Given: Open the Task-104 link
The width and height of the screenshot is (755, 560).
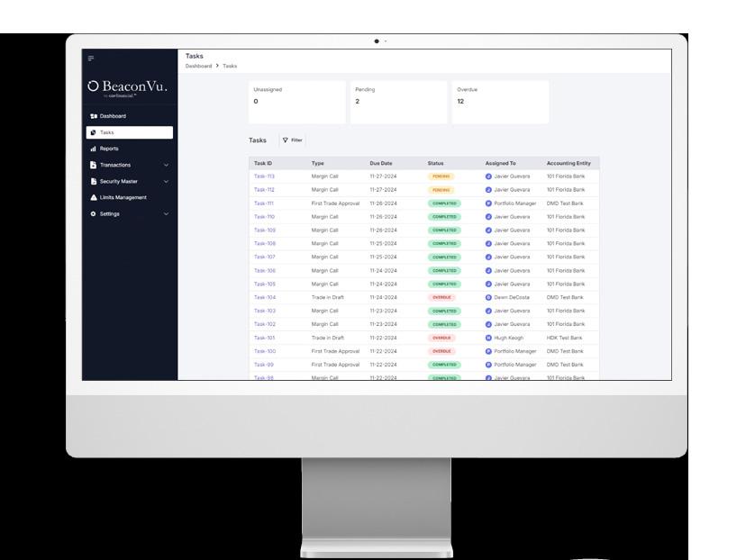Looking at the screenshot, I should coord(265,297).
